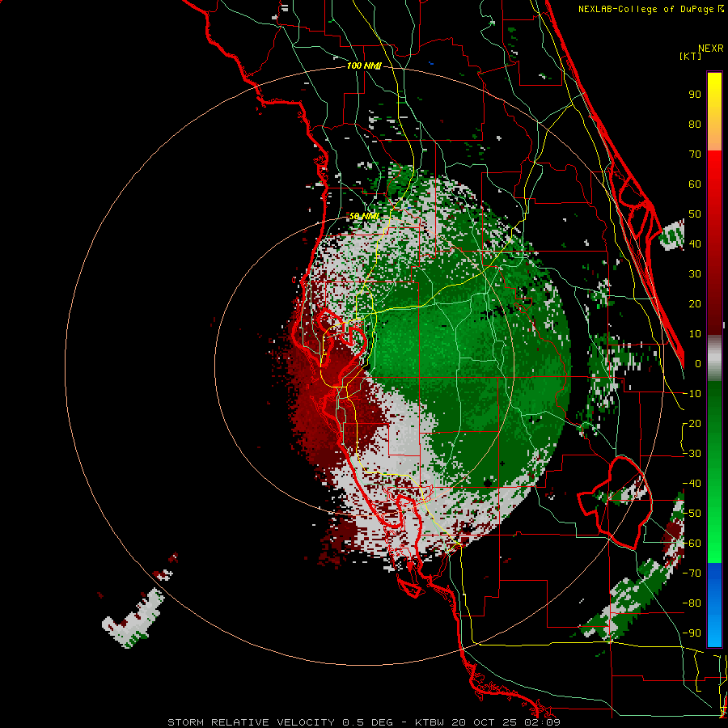The width and height of the screenshot is (728, 728).
Task: Click the positive 90 label atop velocity scale
Action: pyautogui.click(x=695, y=95)
